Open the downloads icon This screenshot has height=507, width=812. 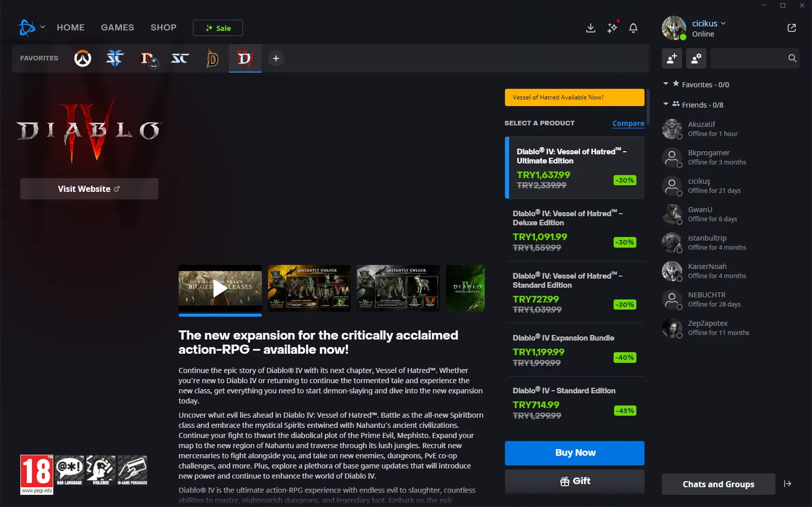590,28
